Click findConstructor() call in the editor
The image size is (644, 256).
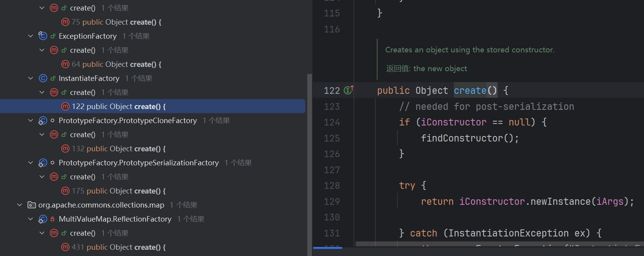[x=461, y=138]
